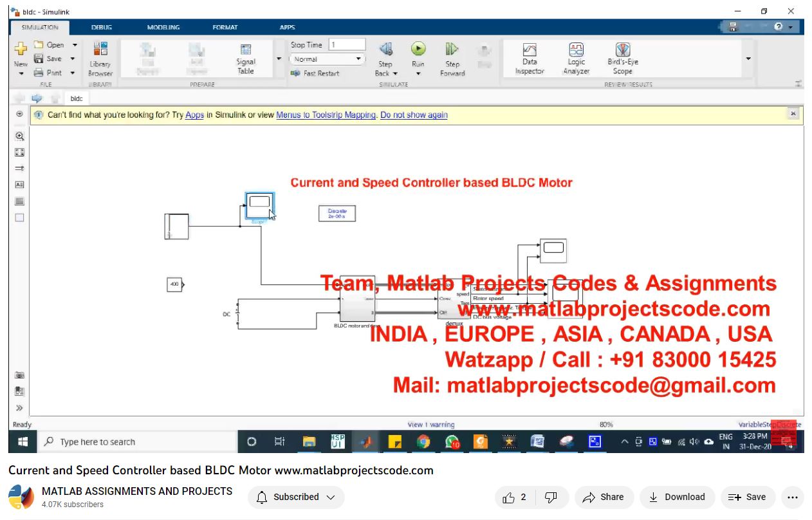Click the Do not show again link
The image size is (812, 520).
coord(414,115)
